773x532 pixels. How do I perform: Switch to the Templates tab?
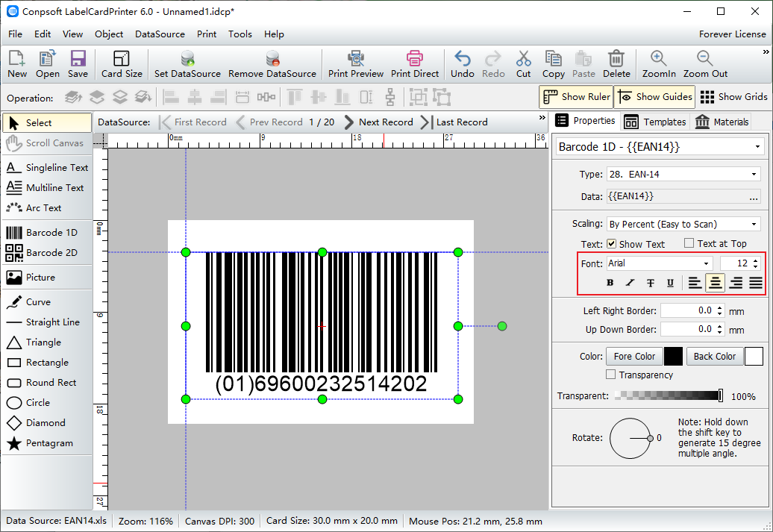654,122
